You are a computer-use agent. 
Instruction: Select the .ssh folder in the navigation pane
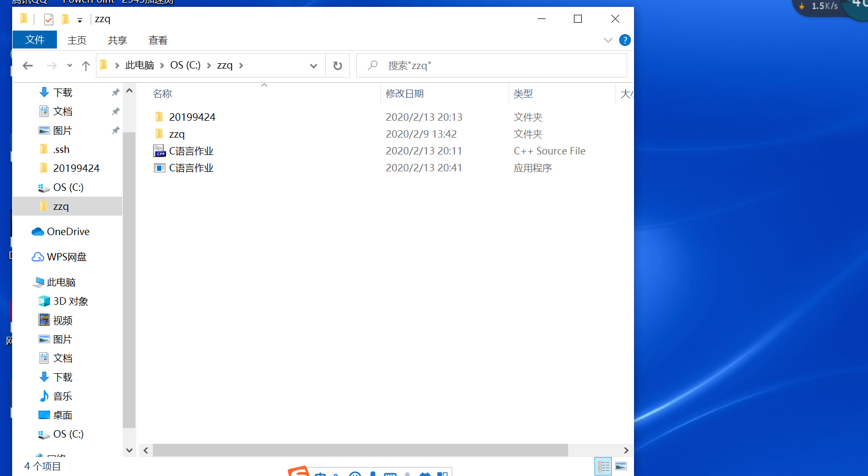coord(61,150)
